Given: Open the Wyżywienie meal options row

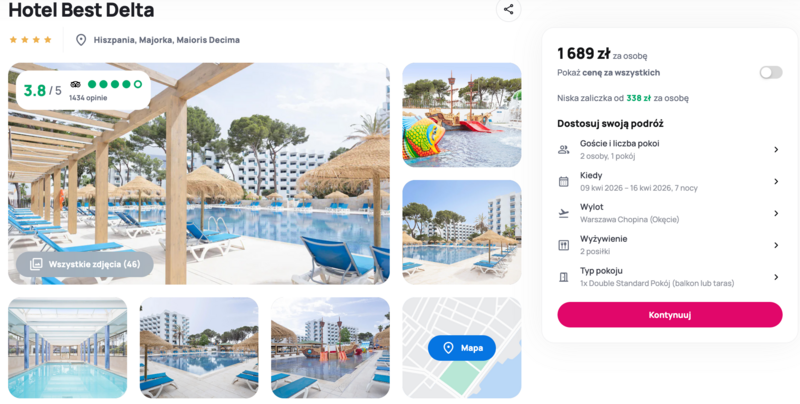Looking at the screenshot, I should pyautogui.click(x=669, y=245).
